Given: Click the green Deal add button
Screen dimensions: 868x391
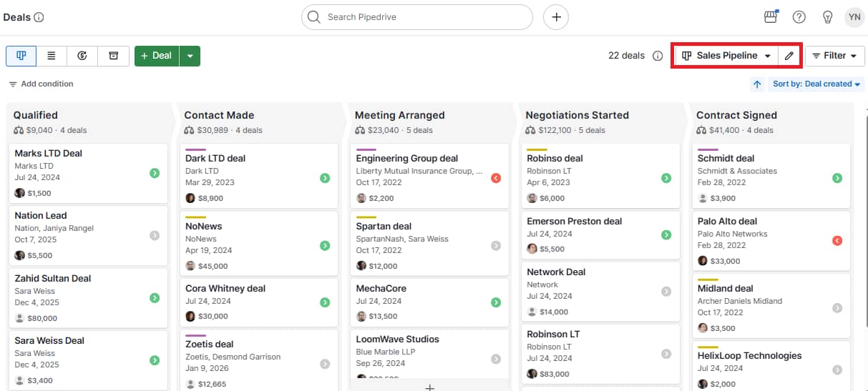Looking at the screenshot, I should tap(157, 56).
